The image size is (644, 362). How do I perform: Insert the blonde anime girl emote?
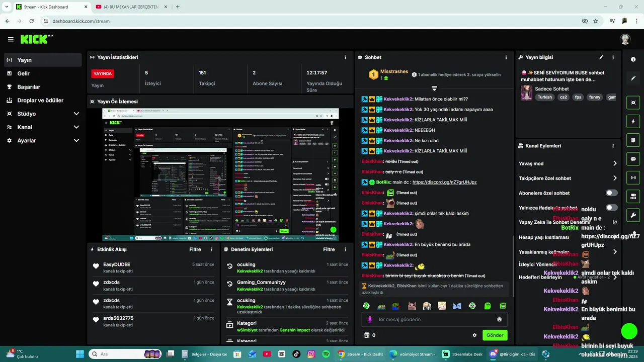point(442,306)
